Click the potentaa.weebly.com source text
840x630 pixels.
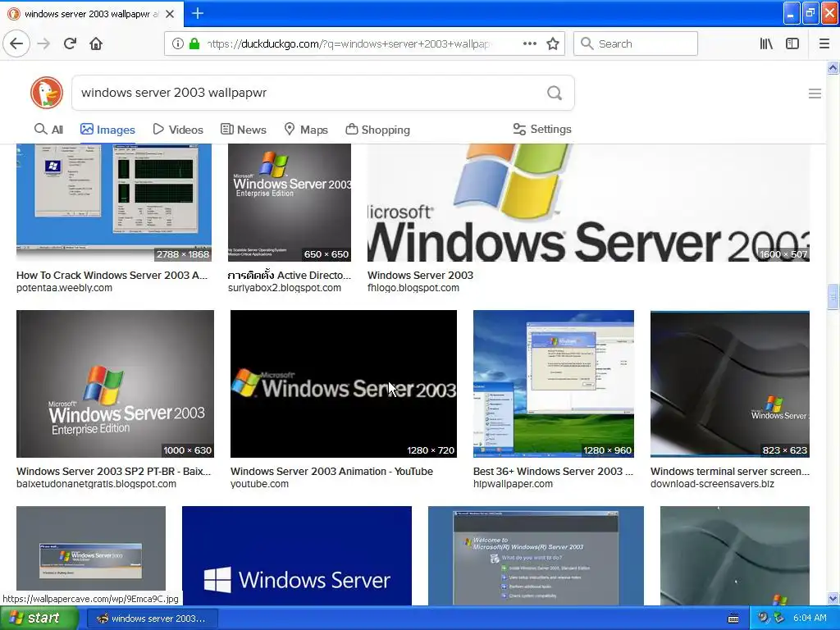tap(64, 288)
